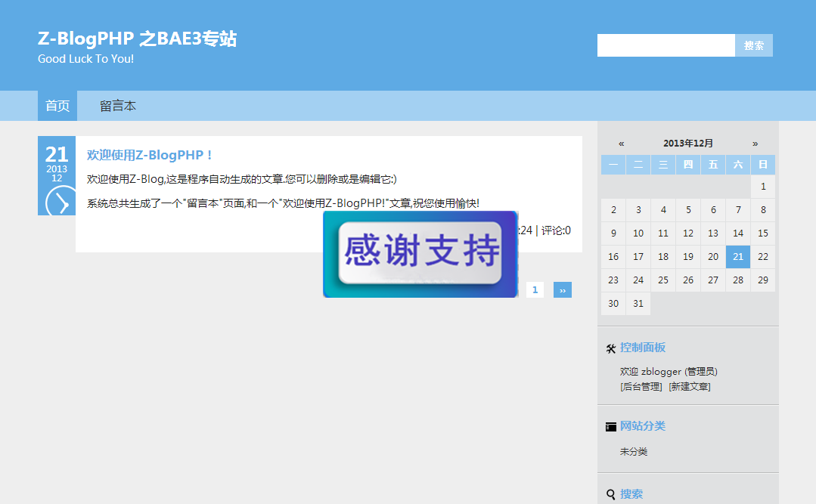This screenshot has width=816, height=504.
Task: Click the 搜索 button in header
Action: [x=753, y=46]
